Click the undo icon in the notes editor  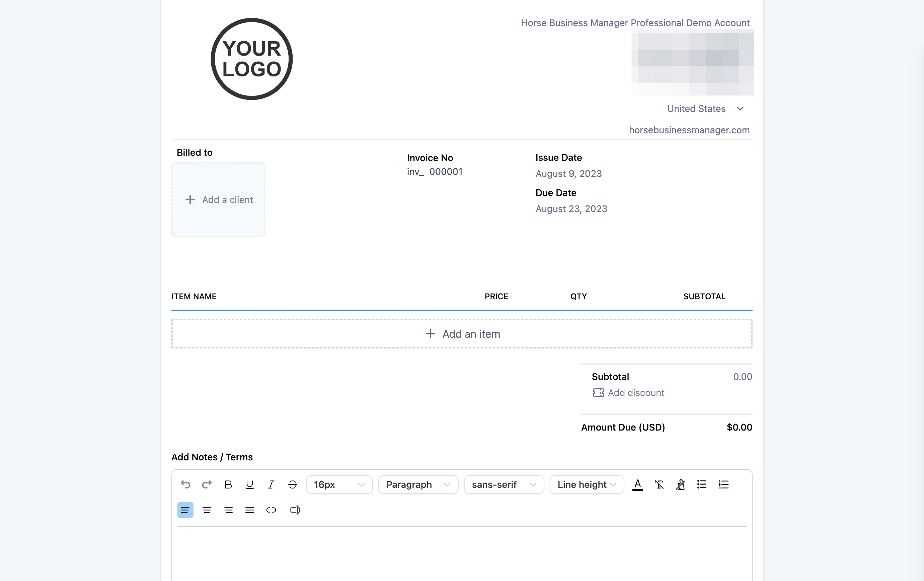tap(185, 485)
